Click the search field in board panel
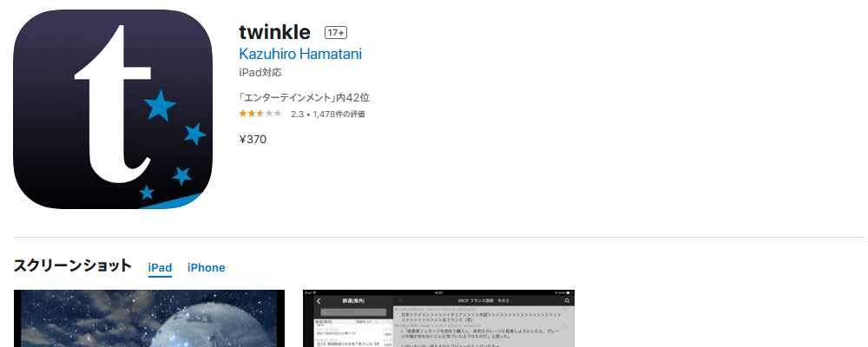The height and width of the screenshot is (347, 868). pos(354,312)
